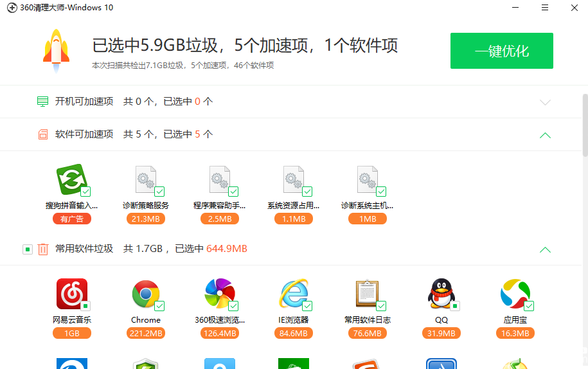
Task: Click the 诊断策略服务 file icon
Action: point(145,179)
